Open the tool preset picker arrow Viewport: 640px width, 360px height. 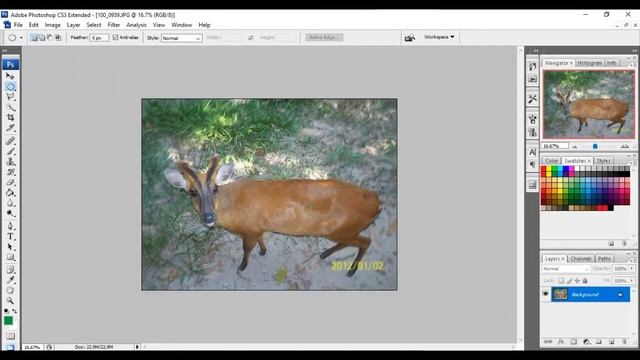21,38
